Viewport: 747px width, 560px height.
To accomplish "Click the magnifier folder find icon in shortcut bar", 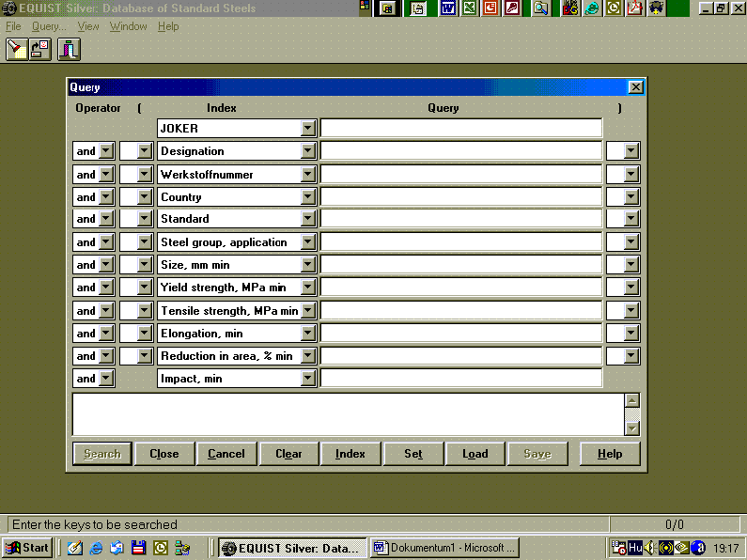I will pyautogui.click(x=540, y=8).
